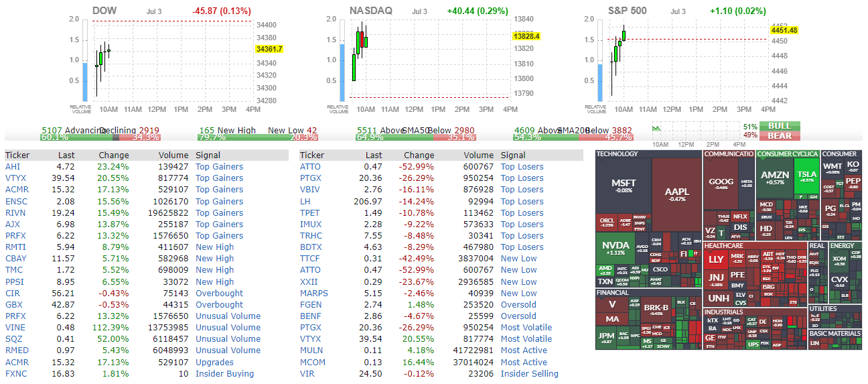868x384 pixels.
Task: Open the RMTI ticker link
Action: pyautogui.click(x=15, y=247)
